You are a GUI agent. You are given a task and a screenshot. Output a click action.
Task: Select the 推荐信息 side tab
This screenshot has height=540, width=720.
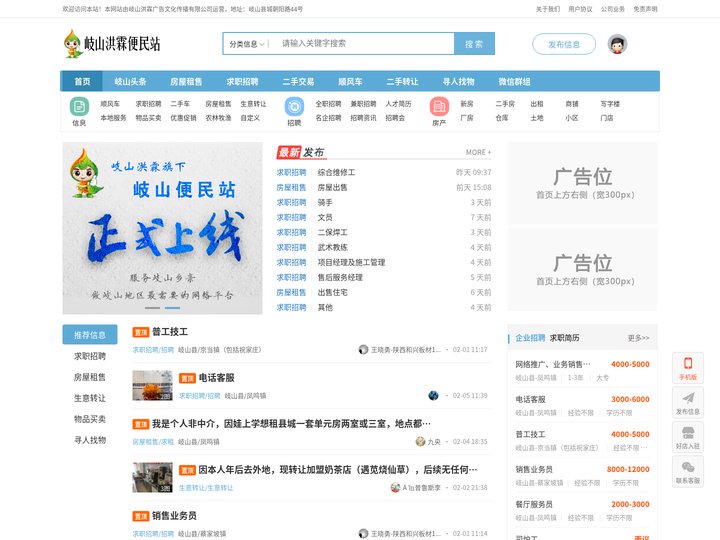coord(90,335)
